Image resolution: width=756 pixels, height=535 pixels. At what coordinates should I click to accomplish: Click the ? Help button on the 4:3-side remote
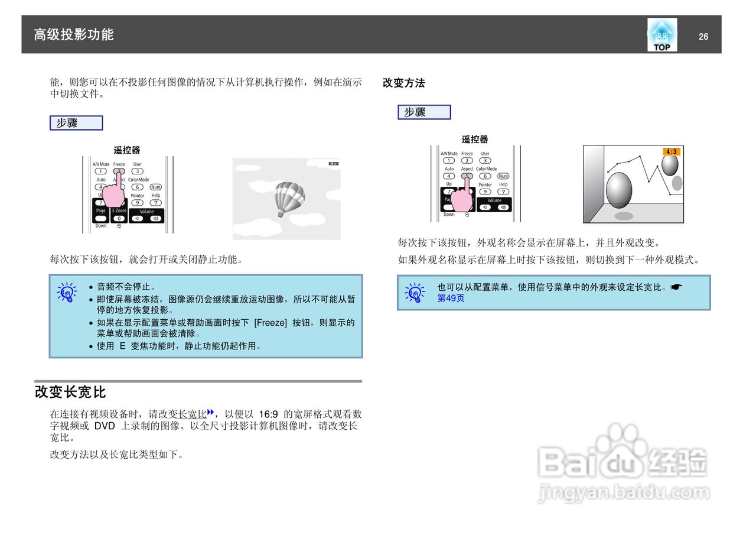pyautogui.click(x=503, y=192)
